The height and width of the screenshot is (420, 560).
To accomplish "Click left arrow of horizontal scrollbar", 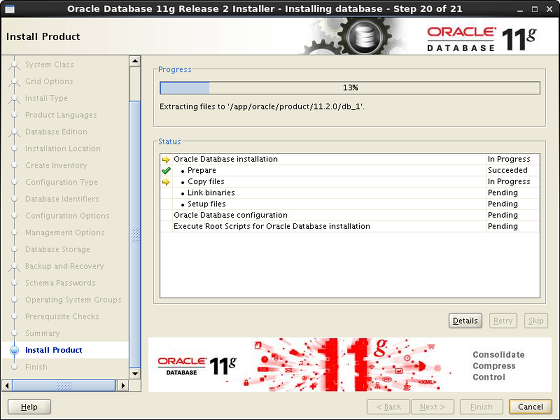I will [x=7, y=385].
